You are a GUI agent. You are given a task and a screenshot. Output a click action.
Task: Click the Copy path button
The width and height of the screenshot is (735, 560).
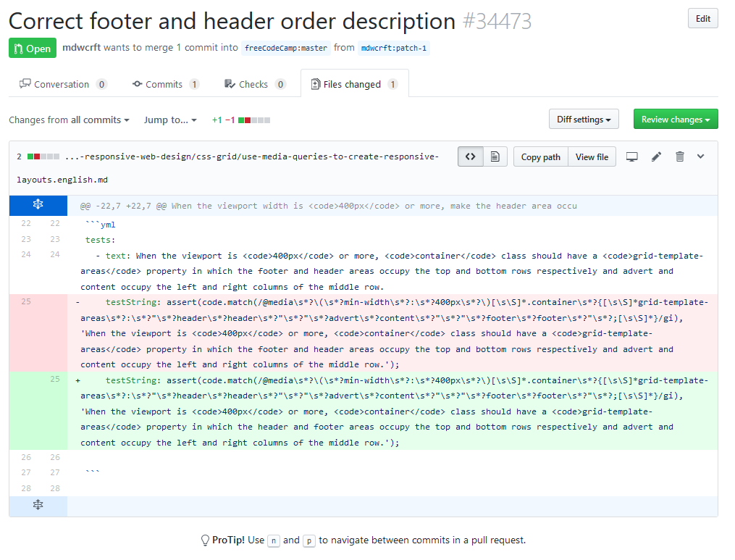click(x=540, y=157)
